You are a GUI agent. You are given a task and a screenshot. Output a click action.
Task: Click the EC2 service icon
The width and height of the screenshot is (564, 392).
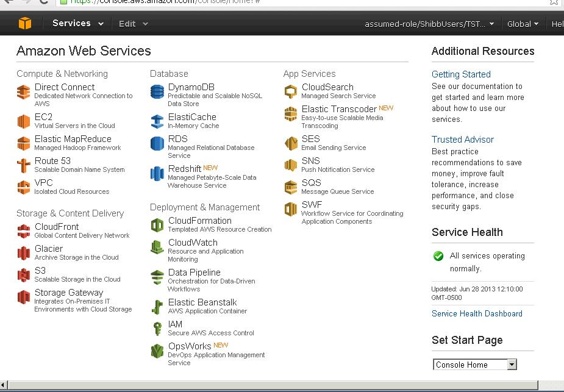point(24,121)
